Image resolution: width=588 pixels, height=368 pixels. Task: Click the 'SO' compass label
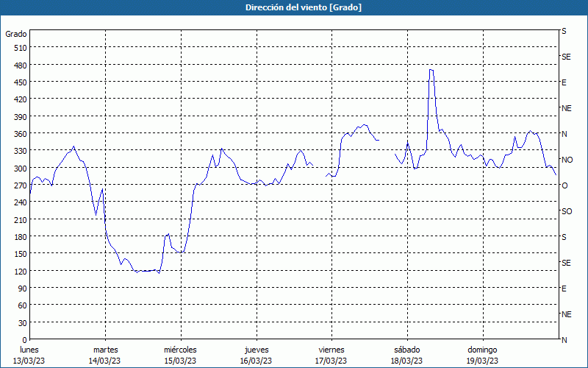point(567,211)
